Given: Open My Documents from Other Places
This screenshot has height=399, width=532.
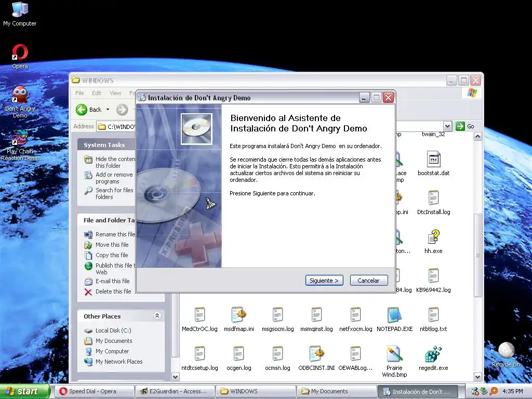Looking at the screenshot, I should click(108, 341).
